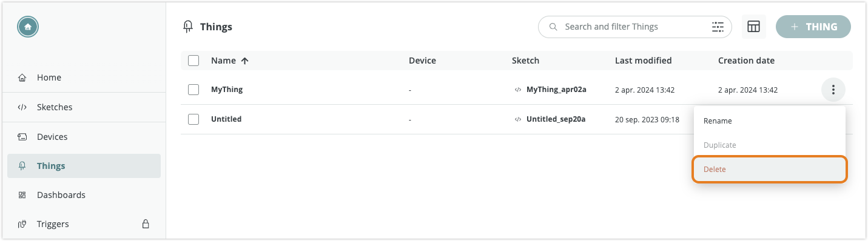Click the sketch code icon next to MyThing_apr02a
Viewport: 868px width, 241px height.
tap(518, 90)
